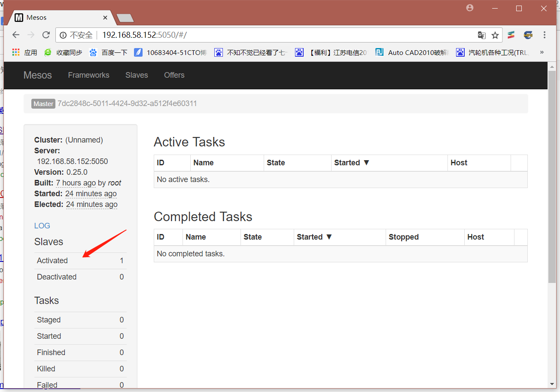Screen dimensions: 560x392
Task: Sort Completed Tasks by Stopped column
Action: pos(425,237)
